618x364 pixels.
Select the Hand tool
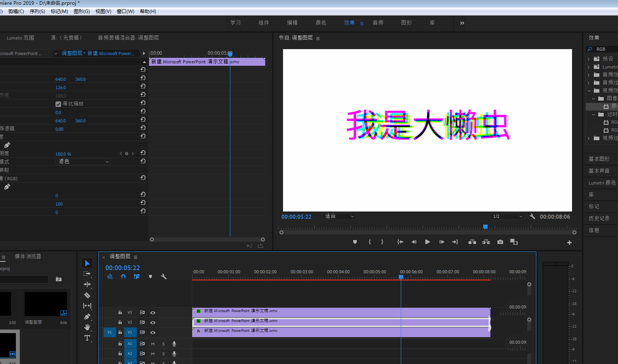click(x=87, y=327)
